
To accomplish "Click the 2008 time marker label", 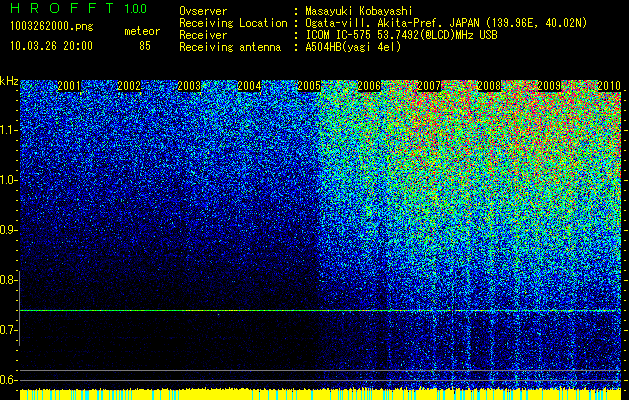I will point(489,86).
